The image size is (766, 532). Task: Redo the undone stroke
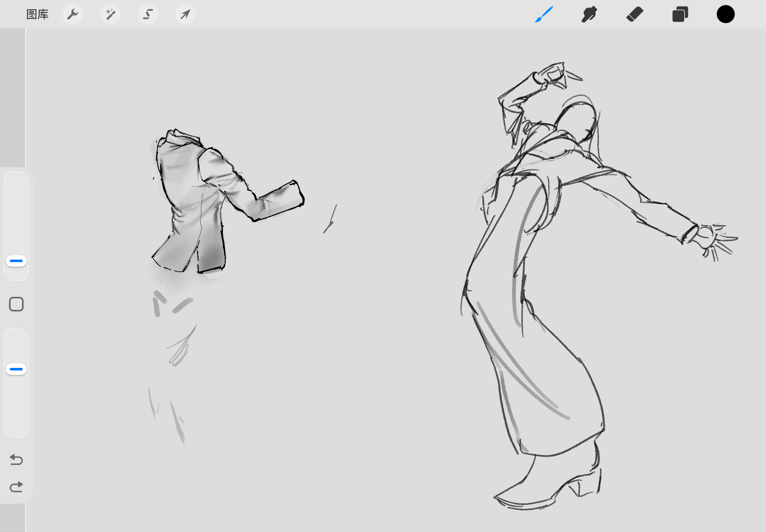16,487
